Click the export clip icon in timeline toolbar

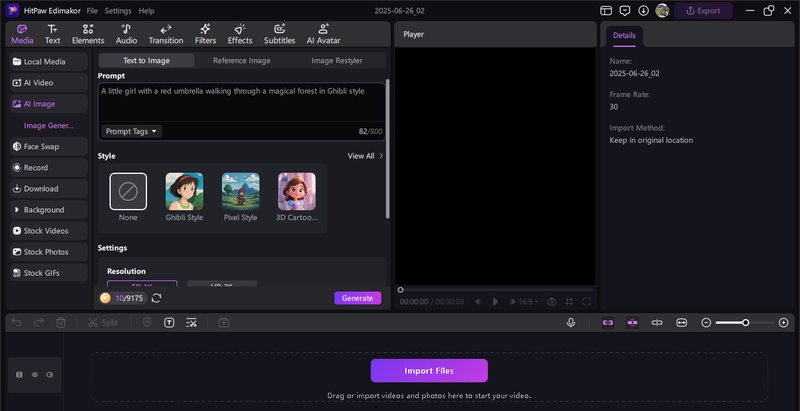223,323
